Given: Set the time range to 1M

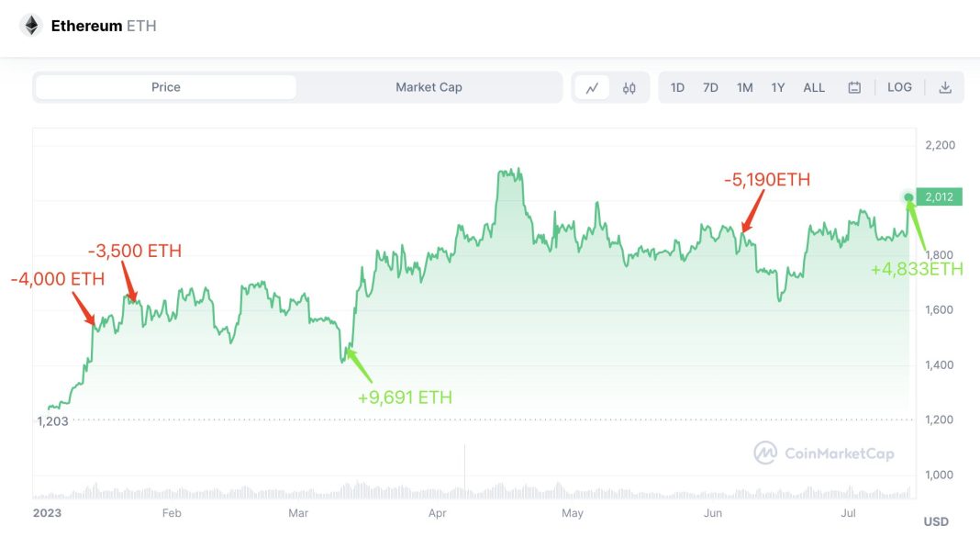Looking at the screenshot, I should point(744,88).
